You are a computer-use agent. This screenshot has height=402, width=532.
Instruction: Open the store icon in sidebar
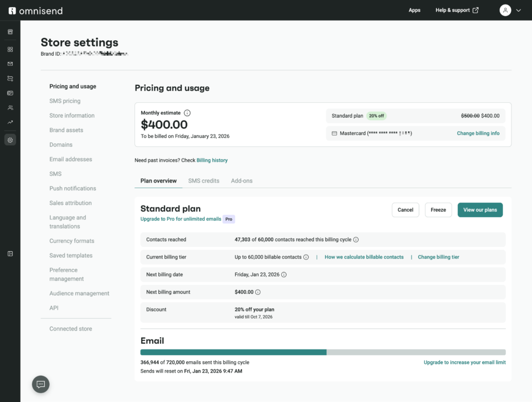pyautogui.click(x=10, y=32)
